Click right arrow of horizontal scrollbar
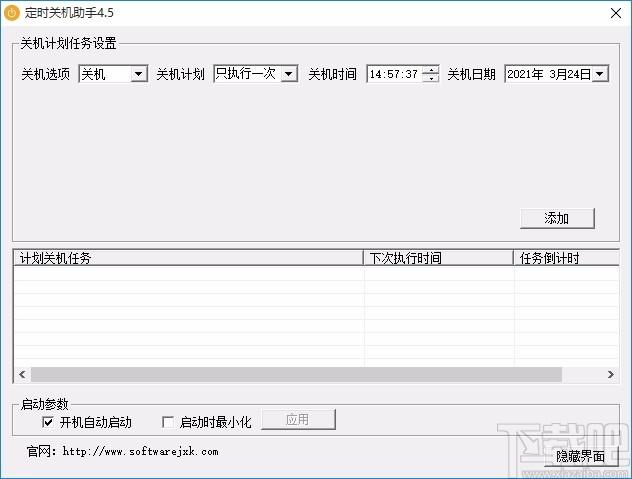The height and width of the screenshot is (479, 632). (611, 375)
